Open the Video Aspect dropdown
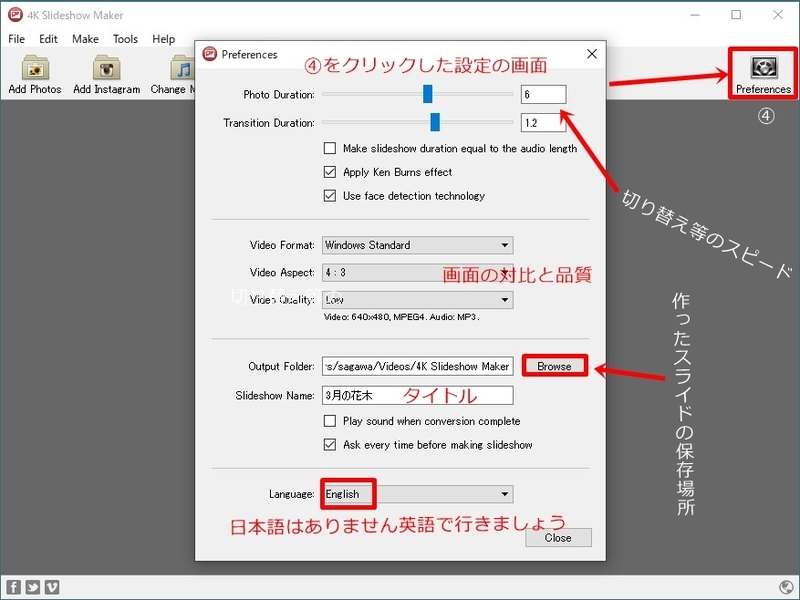 tap(417, 272)
